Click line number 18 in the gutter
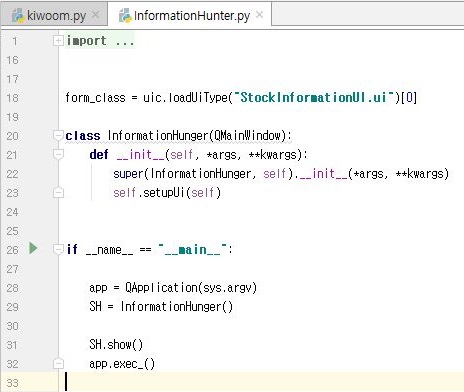 coord(12,98)
